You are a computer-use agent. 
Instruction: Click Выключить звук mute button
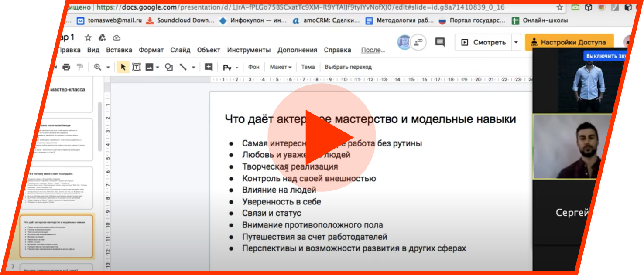pyautogui.click(x=606, y=56)
